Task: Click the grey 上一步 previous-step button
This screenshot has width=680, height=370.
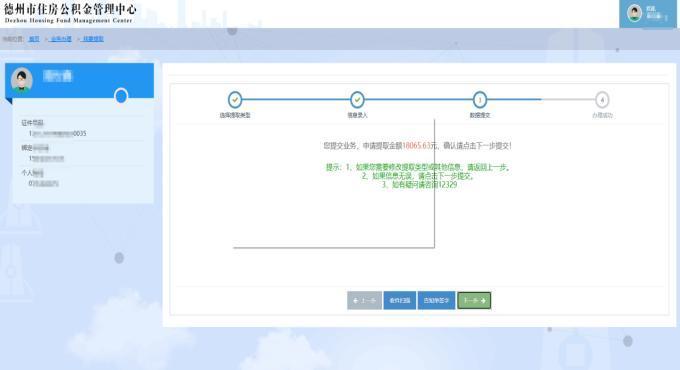Action: coord(364,300)
